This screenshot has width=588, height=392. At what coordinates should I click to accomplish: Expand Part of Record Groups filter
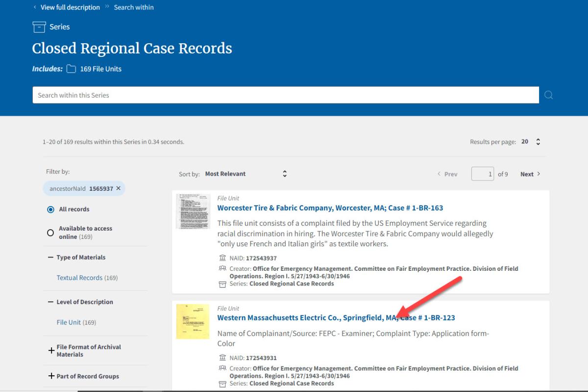click(51, 376)
